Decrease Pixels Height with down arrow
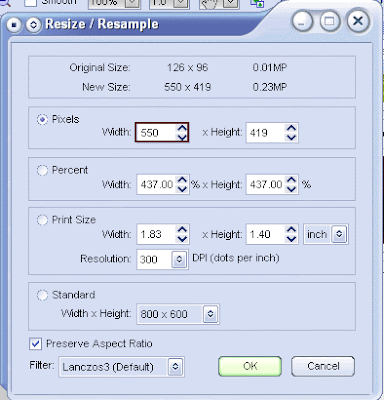The width and height of the screenshot is (384, 400). 291,137
